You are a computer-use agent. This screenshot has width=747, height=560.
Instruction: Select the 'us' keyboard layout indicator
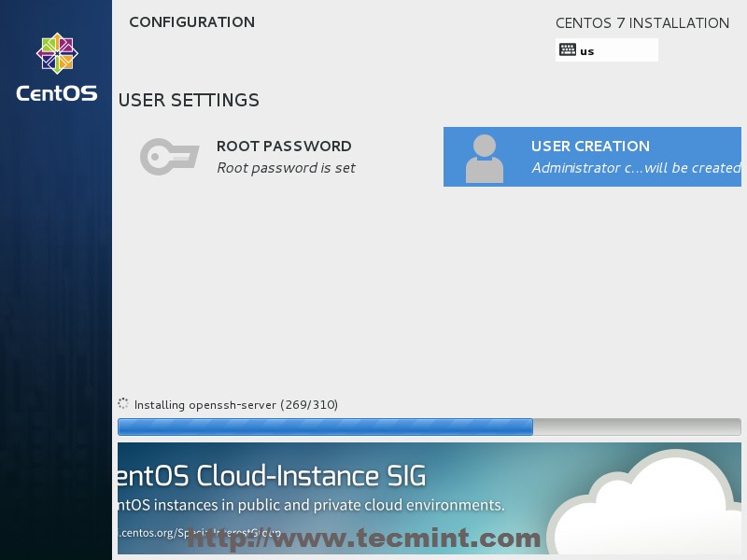pyautogui.click(x=587, y=51)
